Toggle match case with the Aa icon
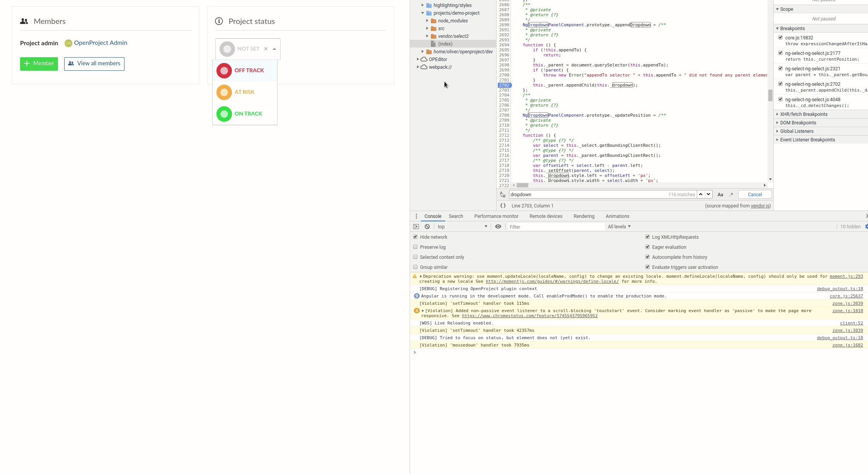Screen dimensions: 868x474 [720, 194]
